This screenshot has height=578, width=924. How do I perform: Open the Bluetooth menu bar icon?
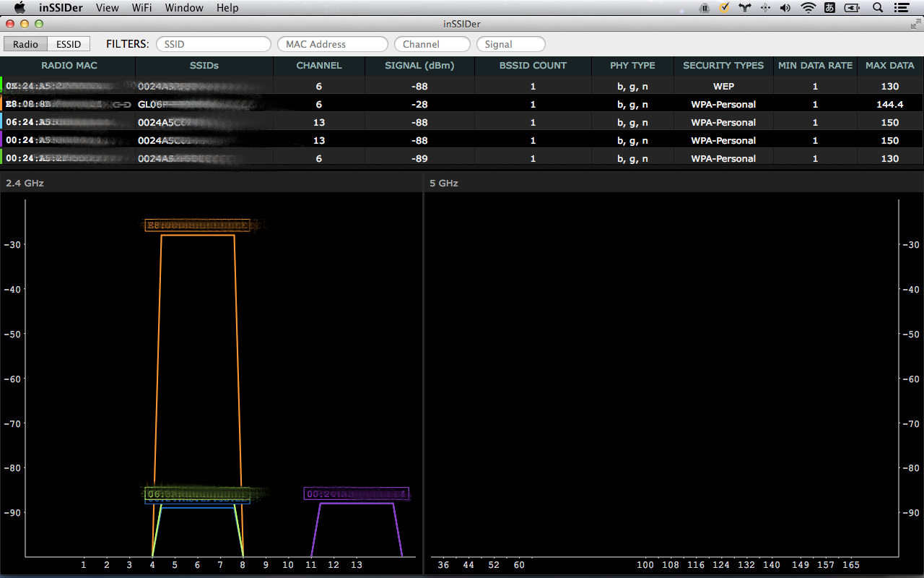click(765, 8)
